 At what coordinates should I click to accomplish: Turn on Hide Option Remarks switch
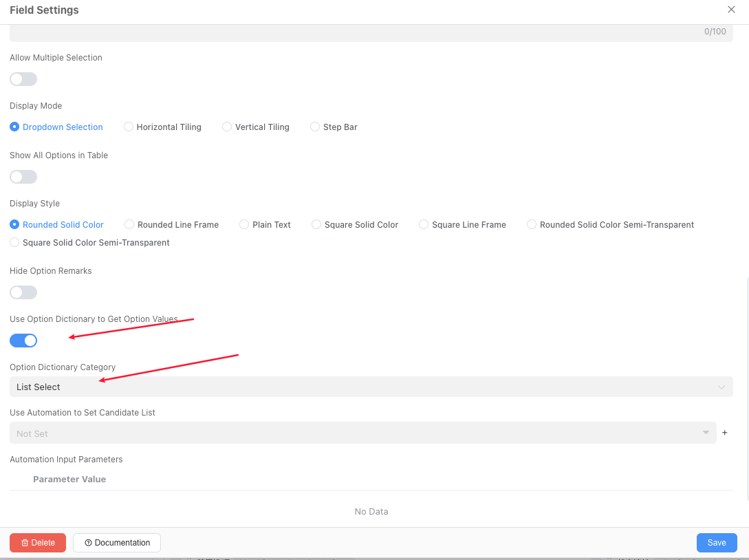[23, 292]
